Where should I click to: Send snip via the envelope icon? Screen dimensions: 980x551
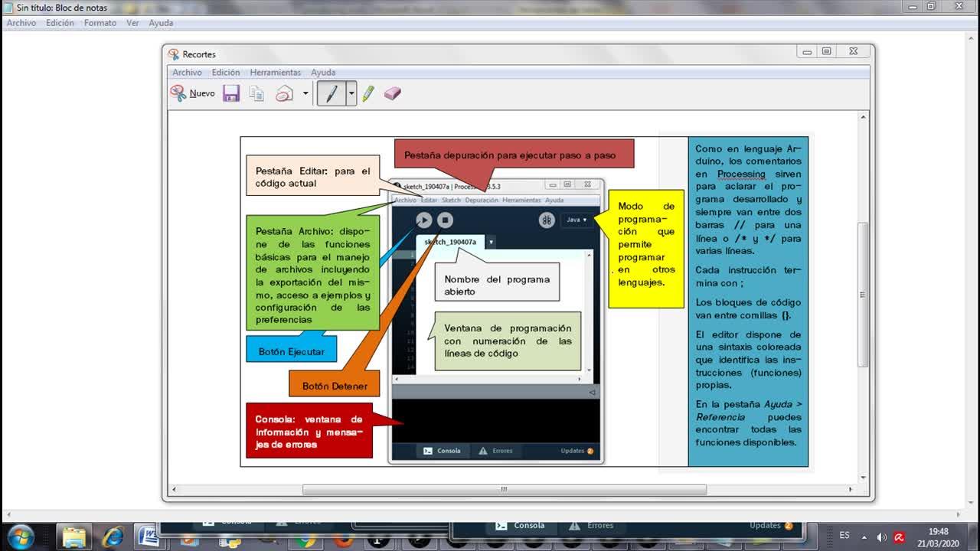tap(285, 93)
